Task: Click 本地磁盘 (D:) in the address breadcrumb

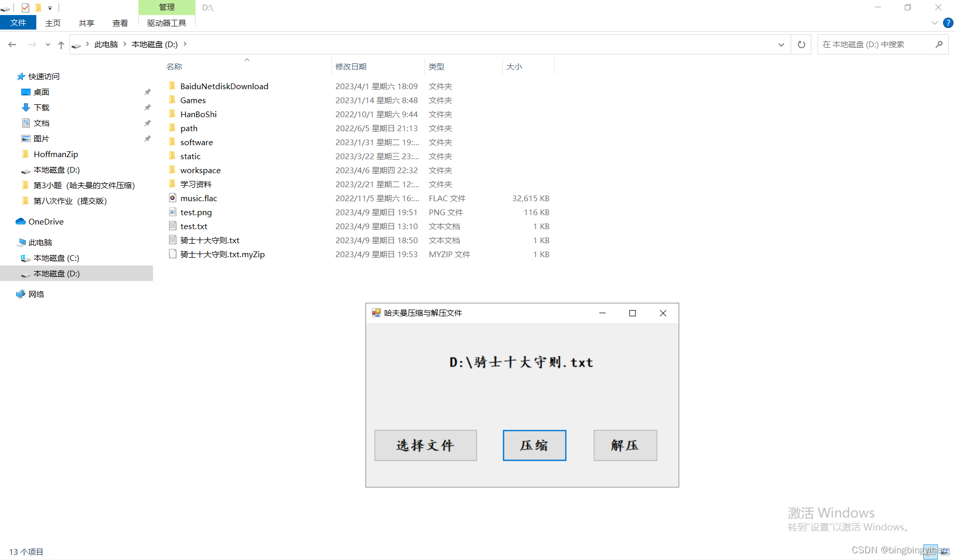Action: click(x=155, y=45)
